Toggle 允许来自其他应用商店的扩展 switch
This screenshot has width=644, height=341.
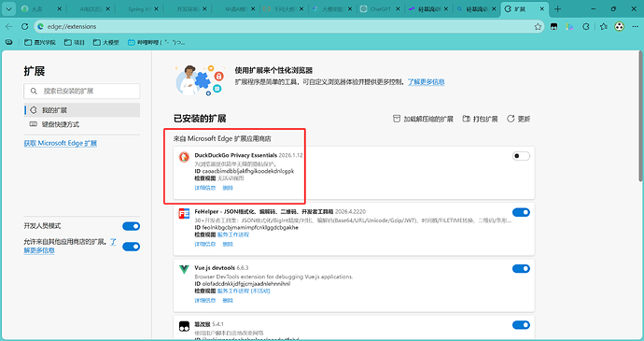(x=131, y=247)
